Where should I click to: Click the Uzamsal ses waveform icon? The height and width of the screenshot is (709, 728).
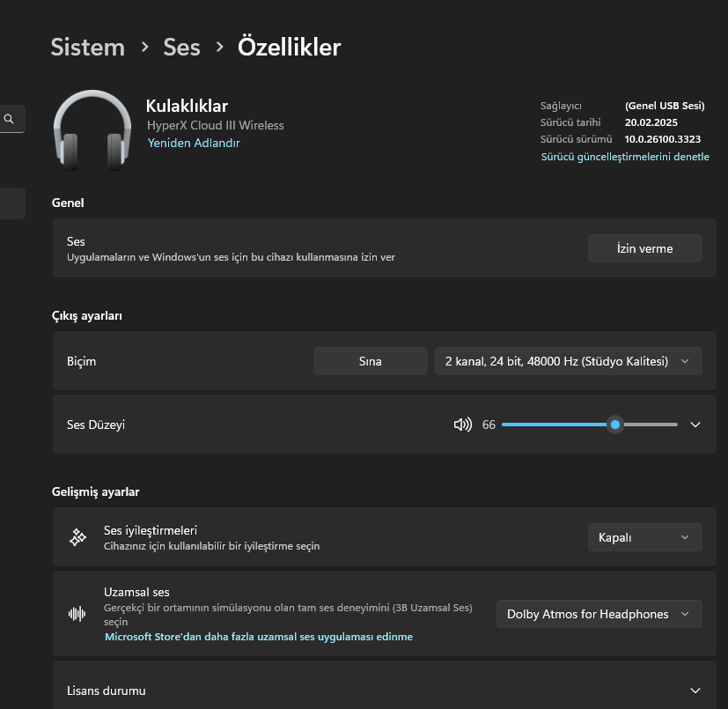click(x=77, y=614)
